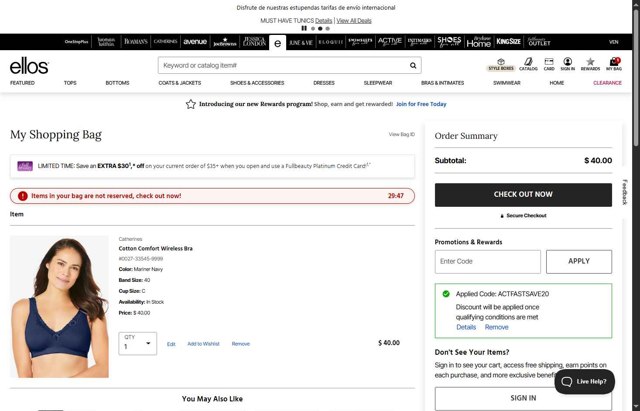Open the Catalog icon
The height and width of the screenshot is (411, 640).
[x=528, y=64]
